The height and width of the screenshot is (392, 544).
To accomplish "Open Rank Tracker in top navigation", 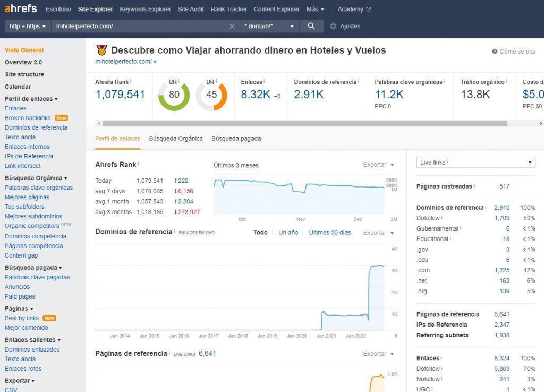I will [228, 9].
